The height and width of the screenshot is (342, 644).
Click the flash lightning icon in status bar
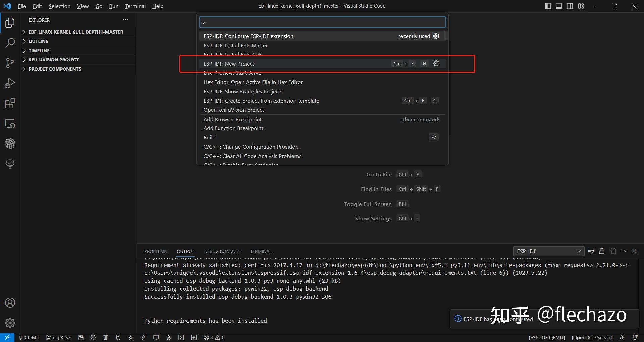[x=144, y=337]
